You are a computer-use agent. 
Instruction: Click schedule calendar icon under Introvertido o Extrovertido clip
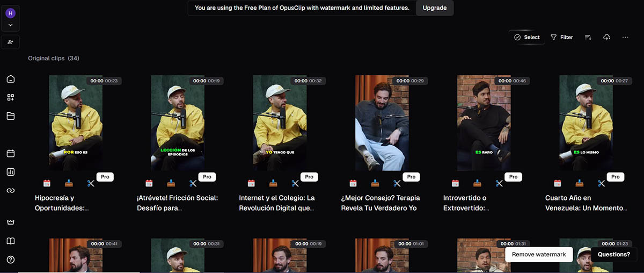pyautogui.click(x=455, y=183)
